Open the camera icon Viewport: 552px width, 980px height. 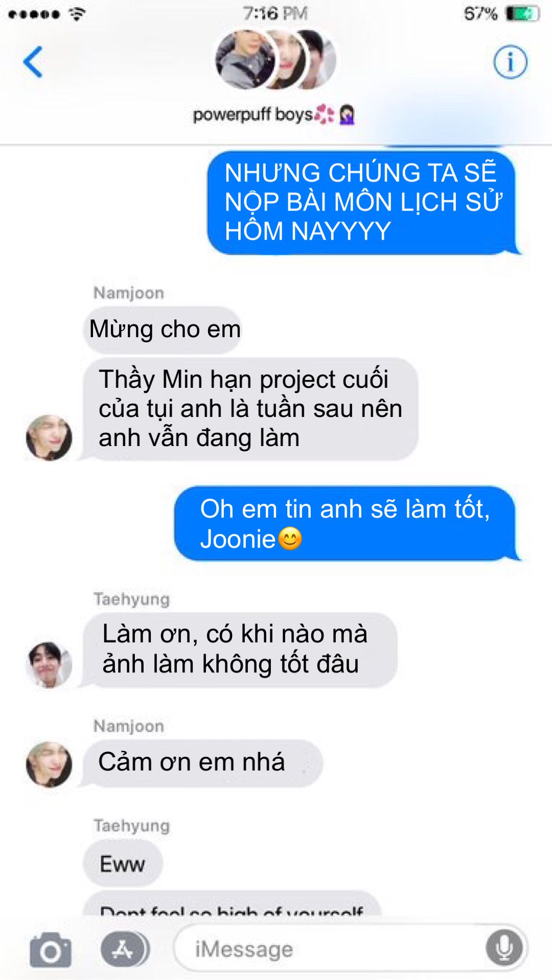coord(50,949)
